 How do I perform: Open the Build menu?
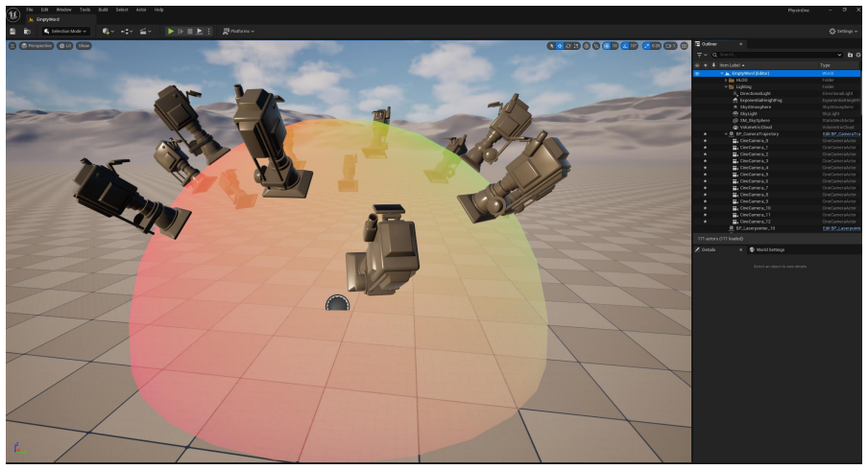click(103, 10)
